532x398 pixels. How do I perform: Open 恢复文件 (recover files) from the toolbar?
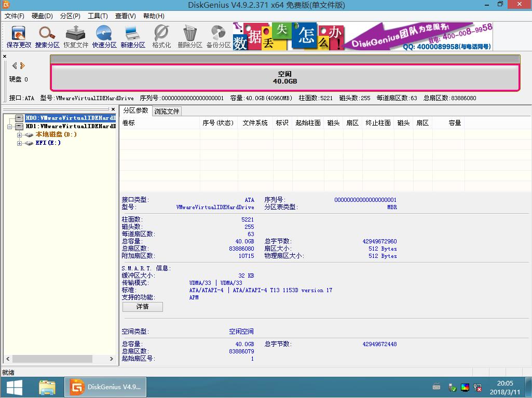pos(75,35)
